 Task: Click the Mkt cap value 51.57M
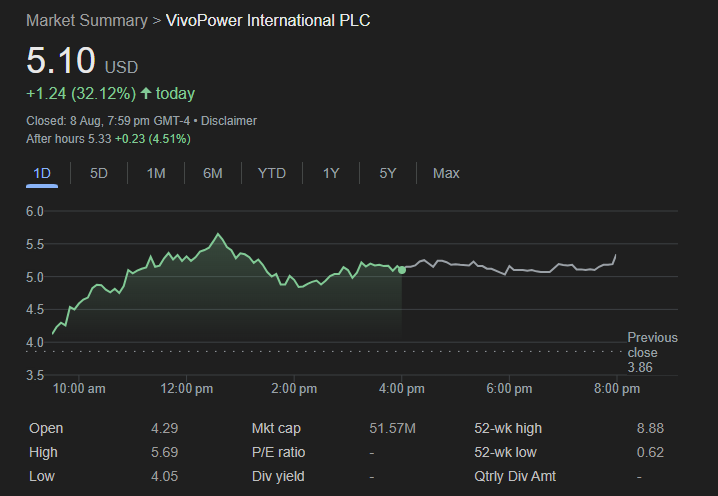click(x=392, y=428)
